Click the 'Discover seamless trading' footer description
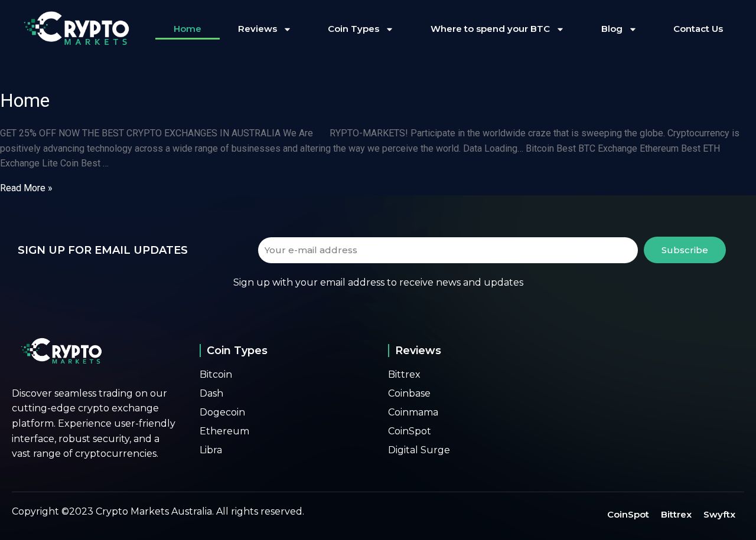 [94, 424]
